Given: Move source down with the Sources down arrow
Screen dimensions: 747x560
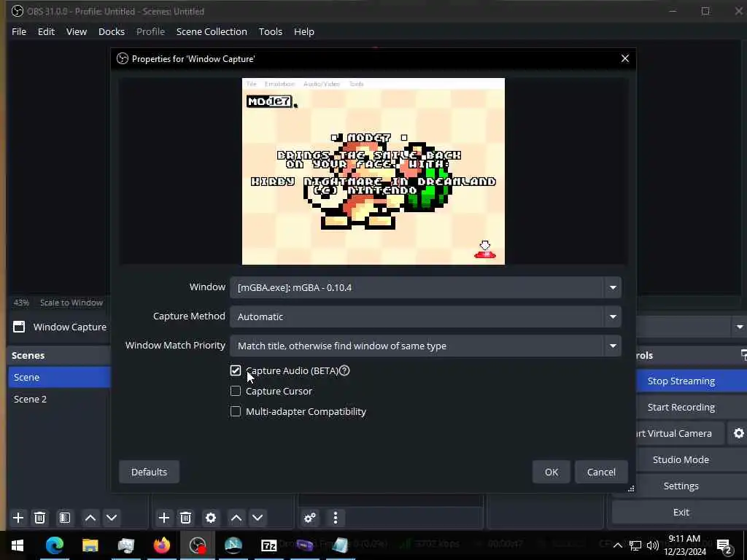Looking at the screenshot, I should tap(258, 518).
